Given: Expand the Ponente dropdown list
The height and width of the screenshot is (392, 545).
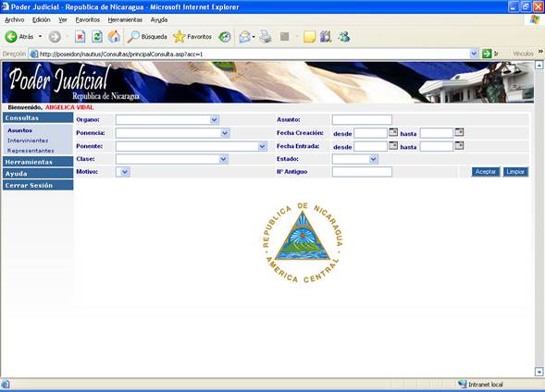Looking at the screenshot, I should pos(263,146).
